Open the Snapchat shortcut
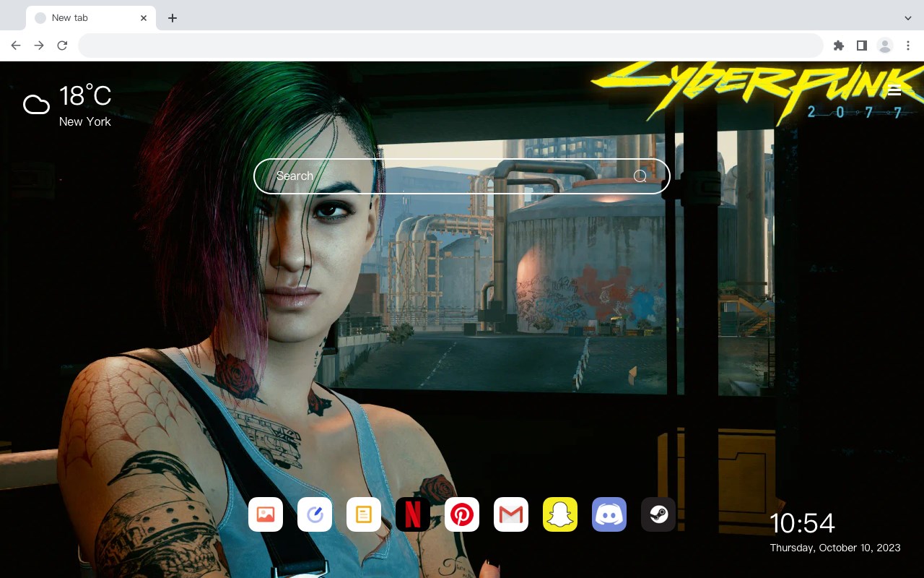Viewport: 924px width, 578px height. [x=560, y=514]
